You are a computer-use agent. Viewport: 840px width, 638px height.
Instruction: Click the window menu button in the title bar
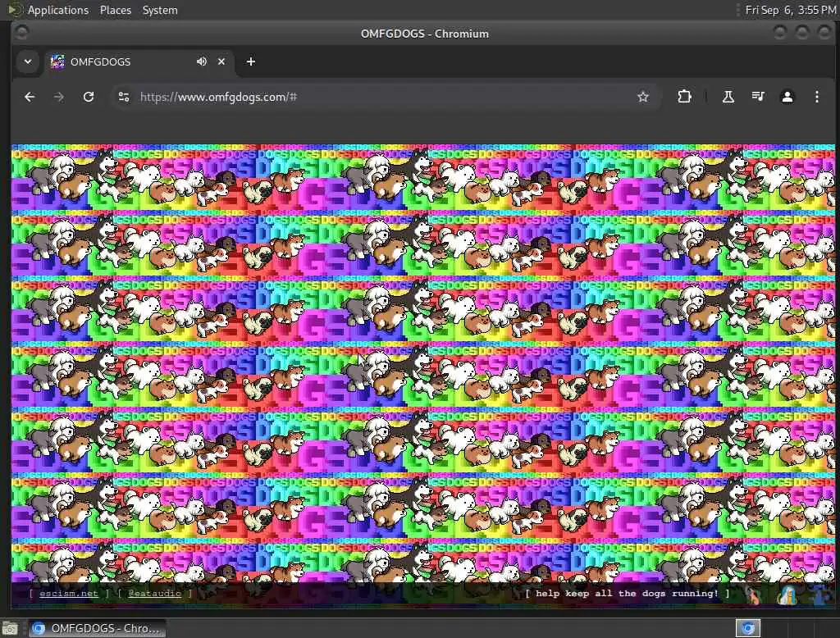[x=21, y=34]
